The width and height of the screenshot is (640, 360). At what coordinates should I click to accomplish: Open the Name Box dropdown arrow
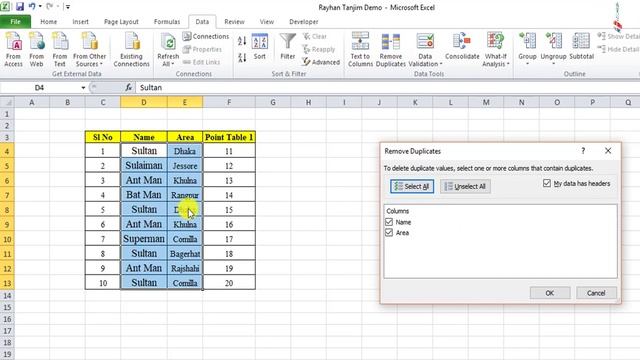(x=83, y=88)
